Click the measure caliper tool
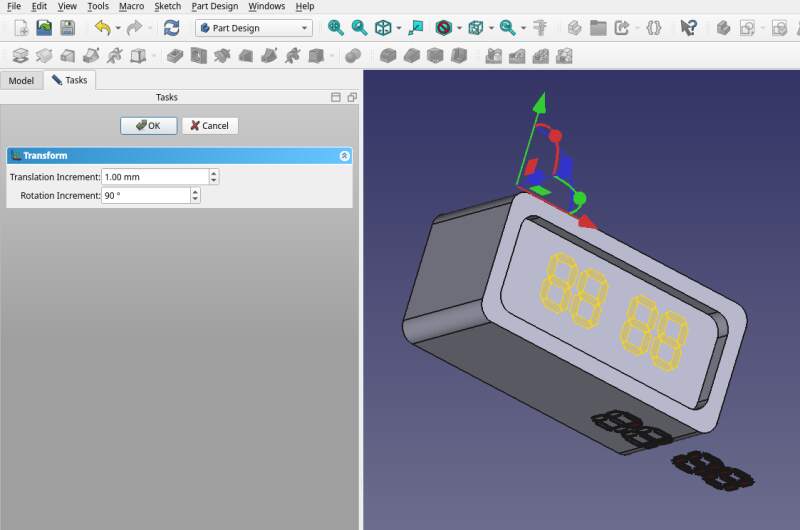The image size is (800, 530). [x=539, y=28]
